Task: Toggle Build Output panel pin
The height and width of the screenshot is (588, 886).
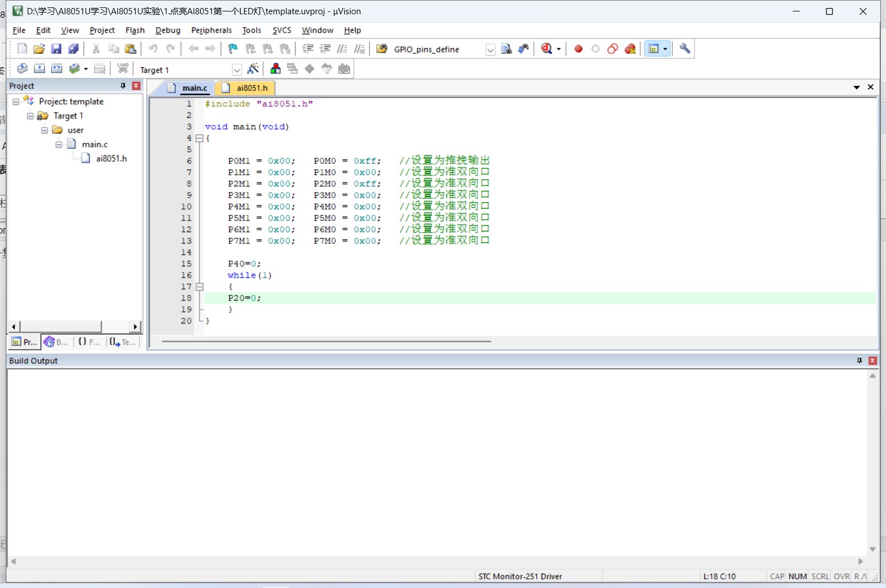Action: pyautogui.click(x=859, y=361)
